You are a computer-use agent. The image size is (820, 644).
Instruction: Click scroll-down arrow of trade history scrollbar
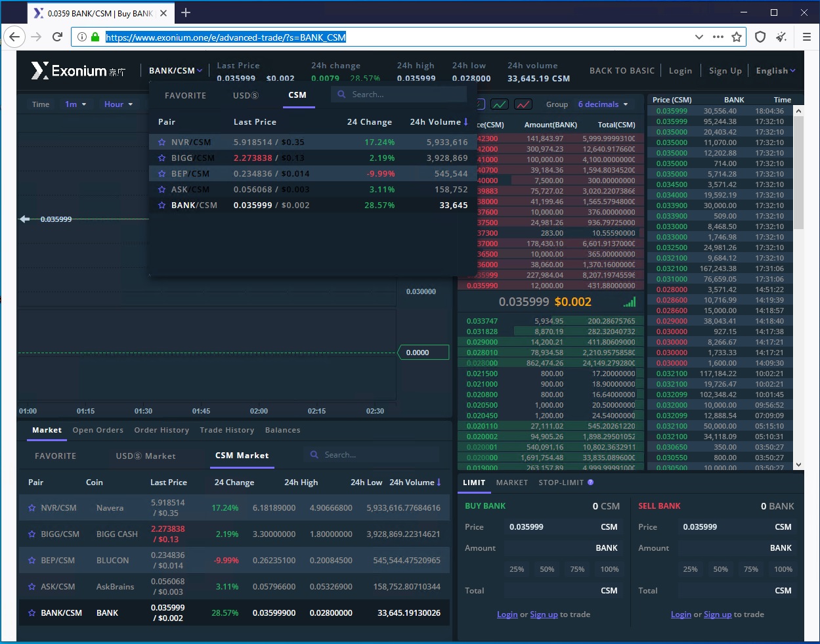click(799, 465)
